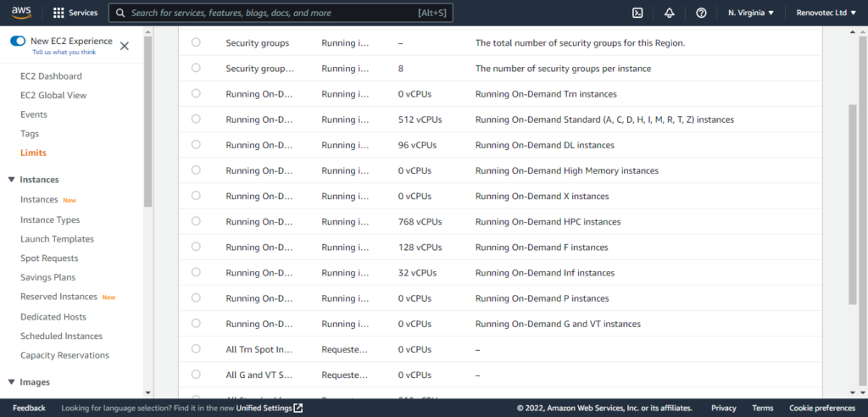The width and height of the screenshot is (868, 417).
Task: Open the Renovotec Ltd account dropdown
Action: (826, 13)
